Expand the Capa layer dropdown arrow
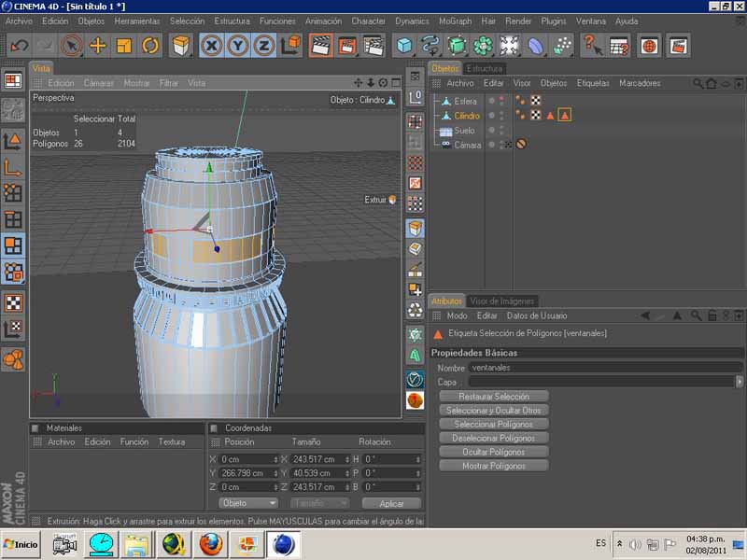Image resolution: width=747 pixels, height=560 pixels. (739, 382)
